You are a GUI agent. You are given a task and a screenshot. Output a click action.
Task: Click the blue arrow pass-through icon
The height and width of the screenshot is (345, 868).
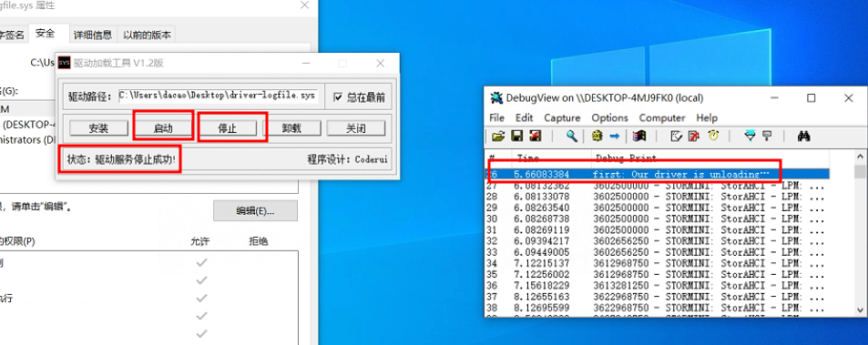tap(614, 136)
